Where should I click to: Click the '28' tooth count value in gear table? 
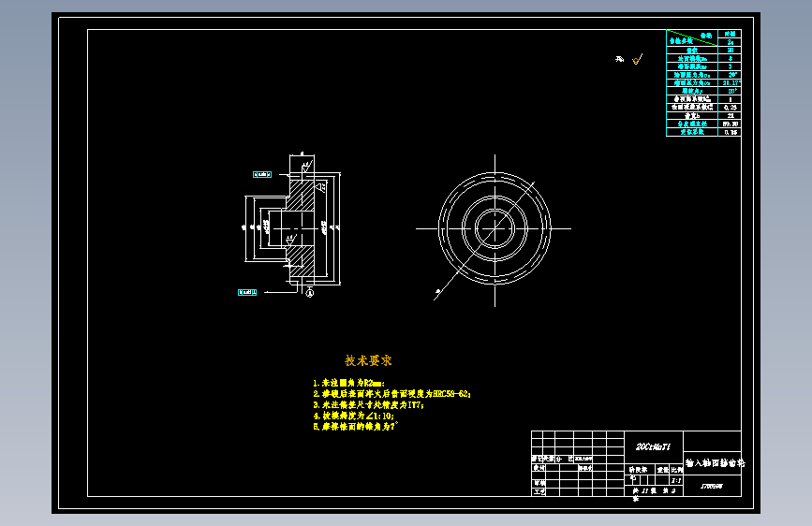731,51
